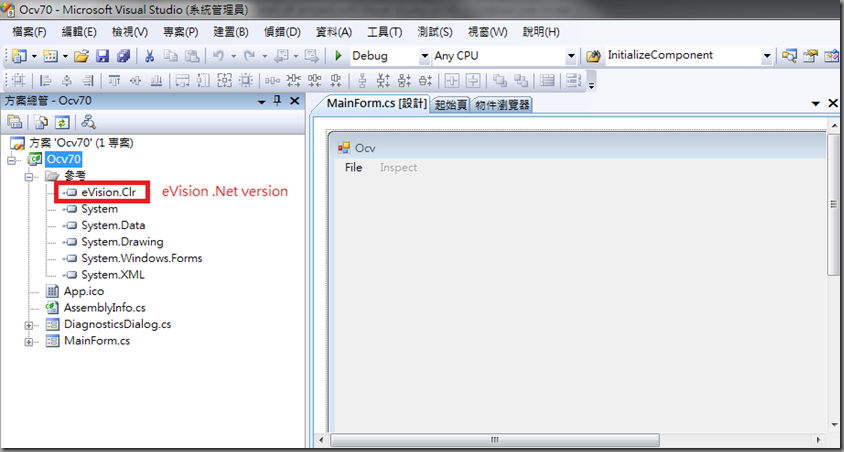Open the 檢視(V) menu
844x452 pixels.
(130, 32)
